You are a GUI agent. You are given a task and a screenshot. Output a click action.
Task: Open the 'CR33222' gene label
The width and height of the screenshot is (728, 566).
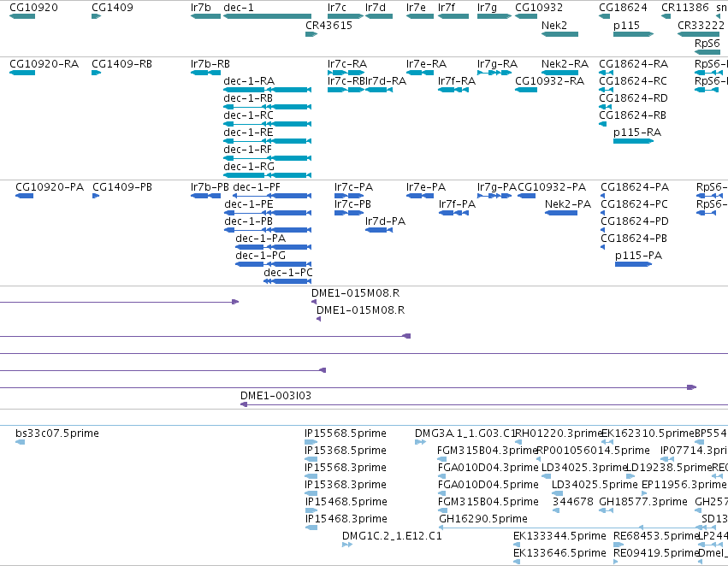[701, 26]
